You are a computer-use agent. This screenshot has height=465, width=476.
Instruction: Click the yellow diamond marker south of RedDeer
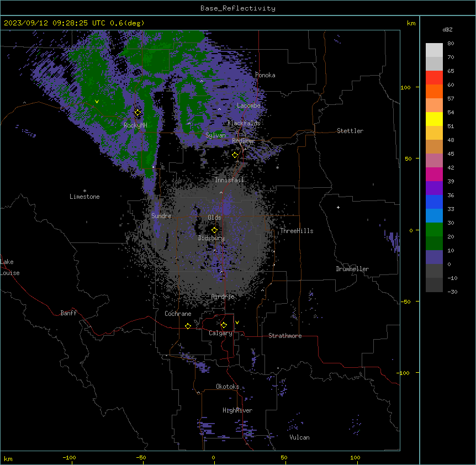[x=235, y=155]
